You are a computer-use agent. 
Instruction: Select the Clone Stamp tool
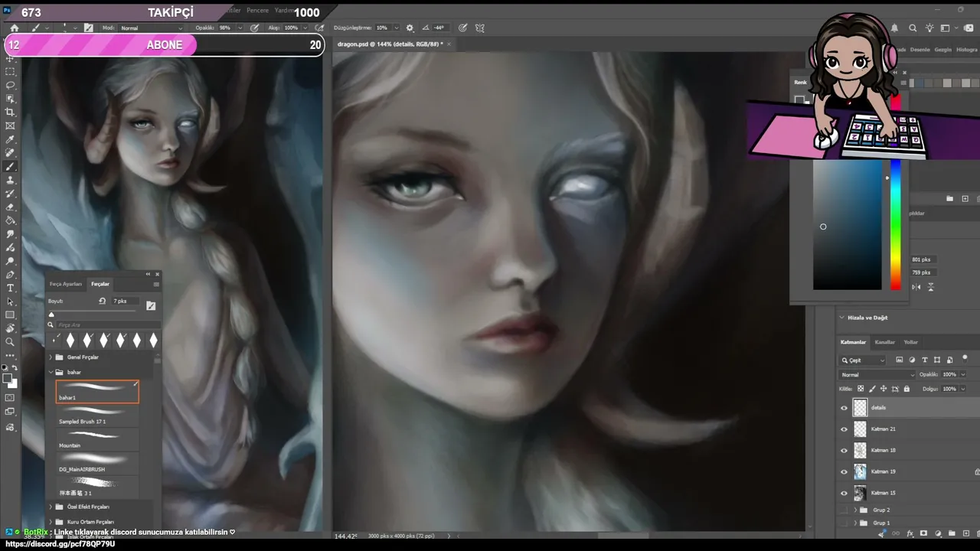11,181
